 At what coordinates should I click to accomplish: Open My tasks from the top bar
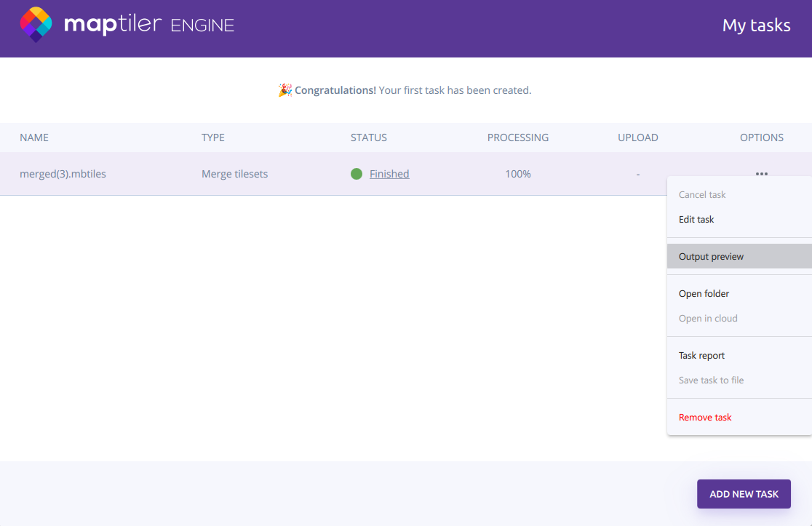pos(757,25)
